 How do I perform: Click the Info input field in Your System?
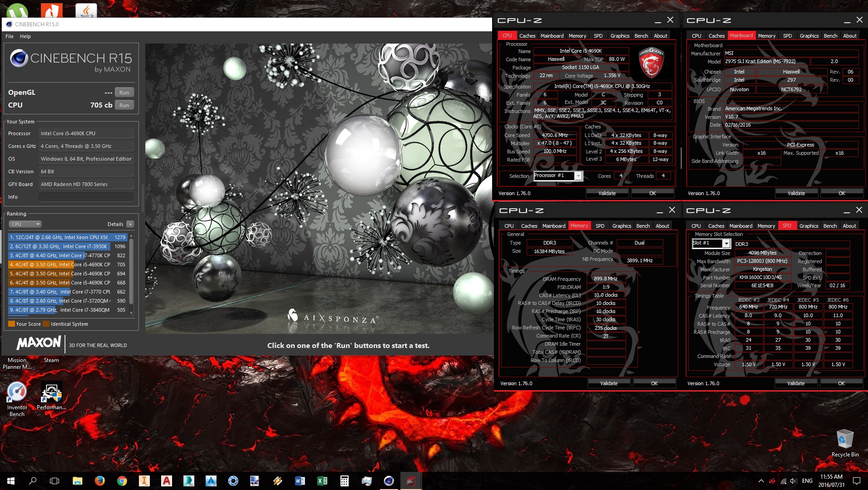86,197
